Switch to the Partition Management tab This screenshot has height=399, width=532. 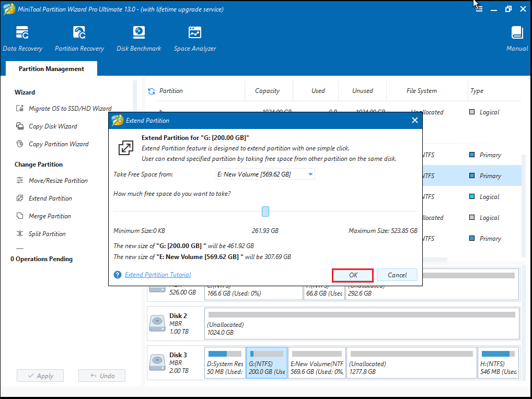point(51,68)
